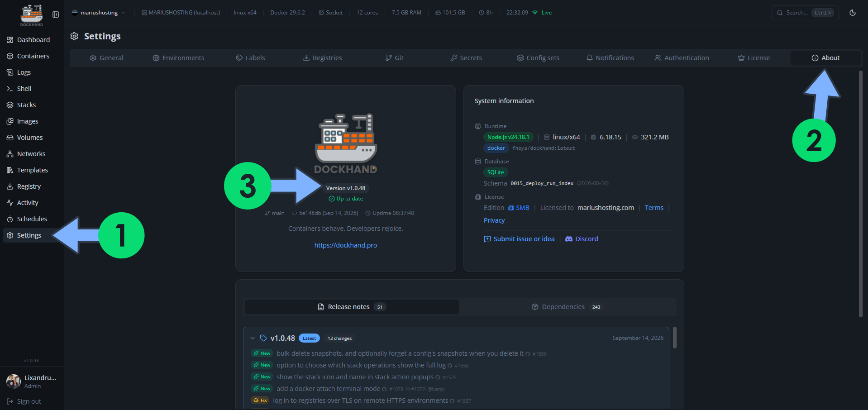Click the SMB edition label

click(519, 208)
